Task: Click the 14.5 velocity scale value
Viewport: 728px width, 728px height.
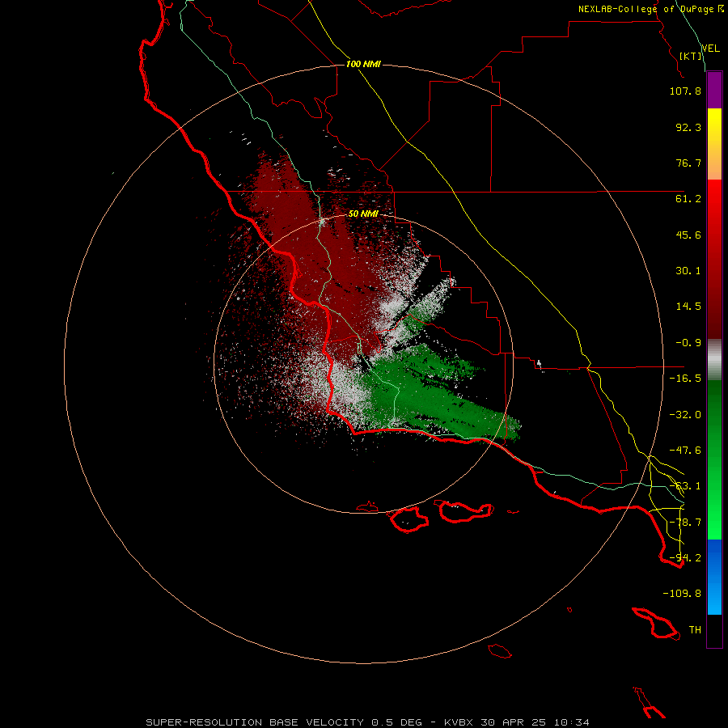Action: click(688, 307)
